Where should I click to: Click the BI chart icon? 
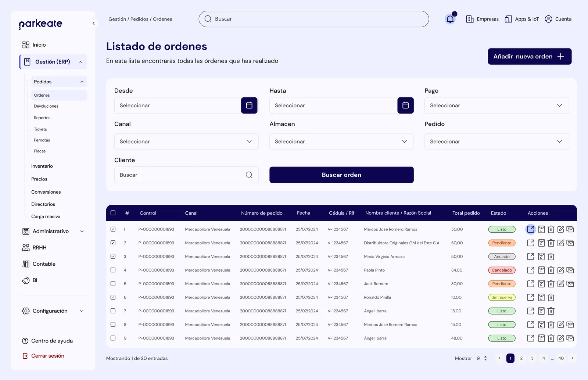click(x=26, y=280)
